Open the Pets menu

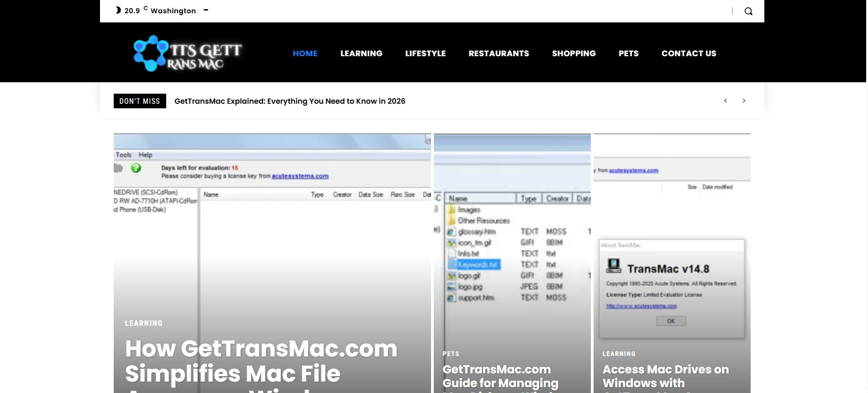[x=629, y=53]
